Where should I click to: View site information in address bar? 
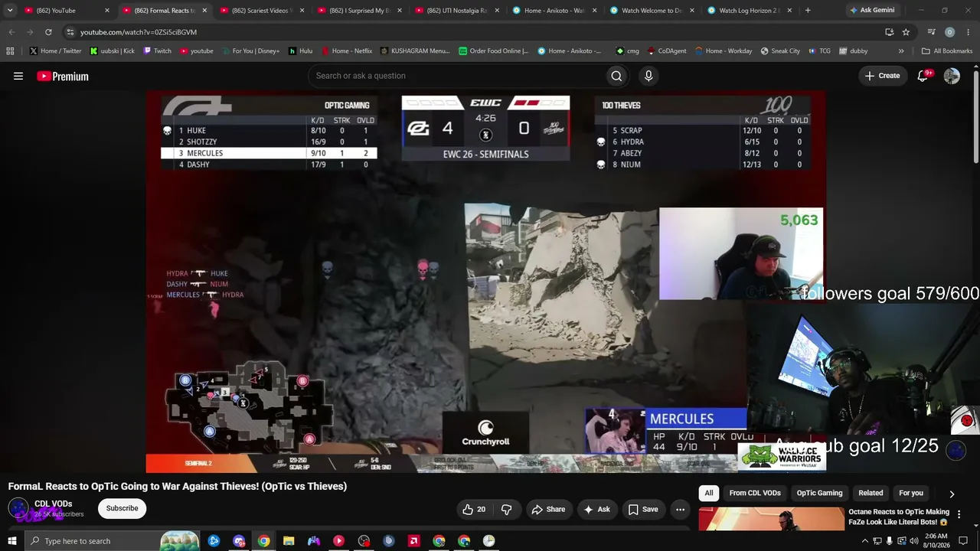pyautogui.click(x=70, y=32)
